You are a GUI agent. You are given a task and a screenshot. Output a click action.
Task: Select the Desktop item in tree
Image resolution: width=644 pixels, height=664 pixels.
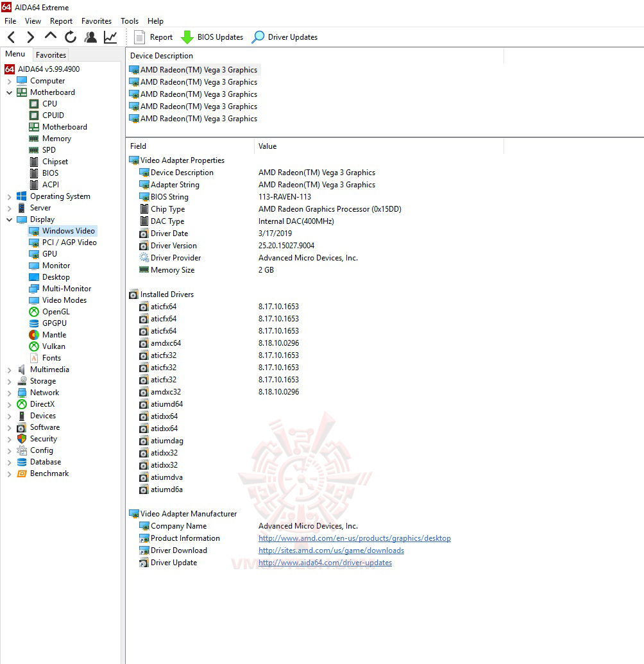click(56, 277)
